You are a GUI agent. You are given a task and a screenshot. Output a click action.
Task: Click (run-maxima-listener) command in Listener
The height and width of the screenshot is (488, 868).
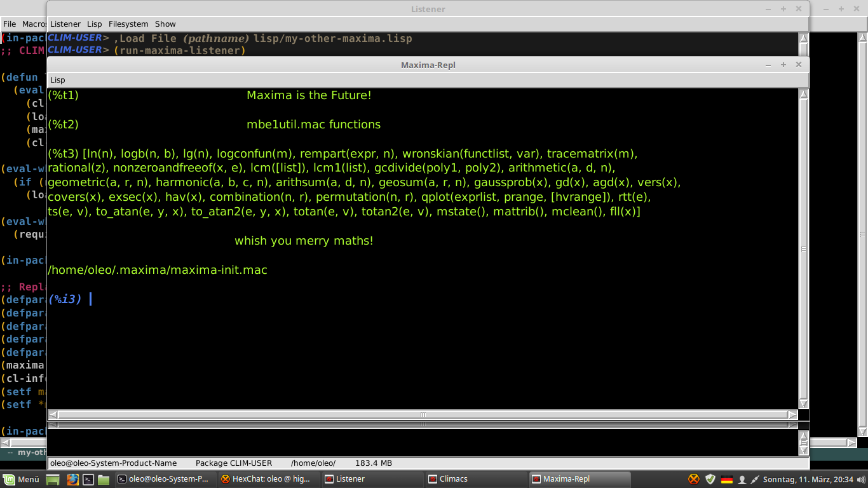[x=180, y=50]
